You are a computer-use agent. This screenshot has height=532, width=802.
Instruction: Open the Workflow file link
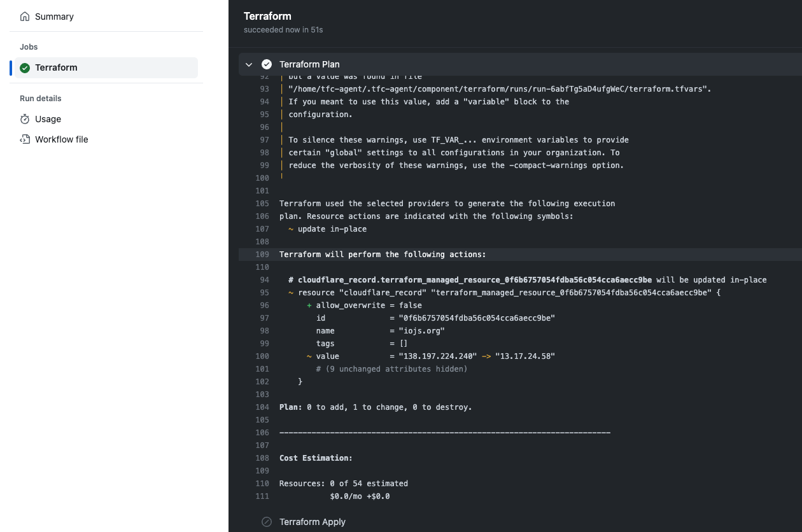pos(61,139)
